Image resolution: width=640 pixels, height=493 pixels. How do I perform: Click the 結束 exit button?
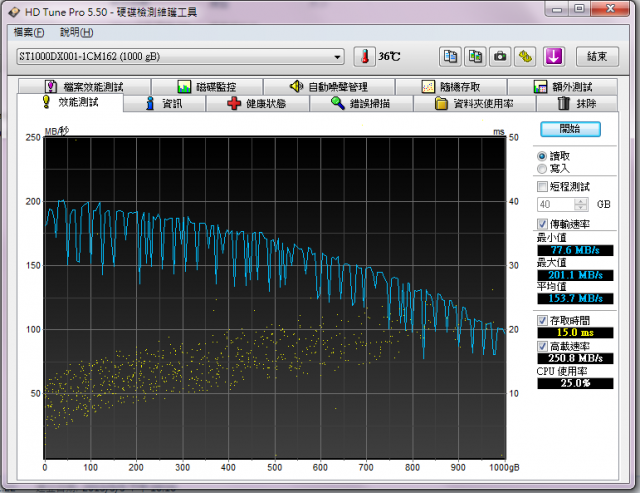pos(597,56)
